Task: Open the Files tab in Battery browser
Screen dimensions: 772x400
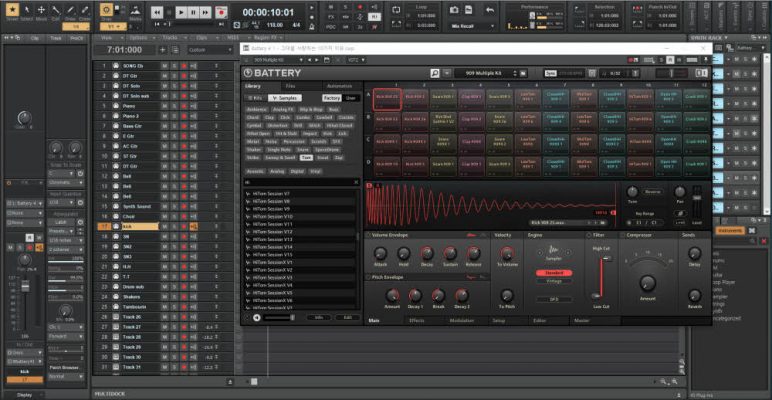Action: 290,87
